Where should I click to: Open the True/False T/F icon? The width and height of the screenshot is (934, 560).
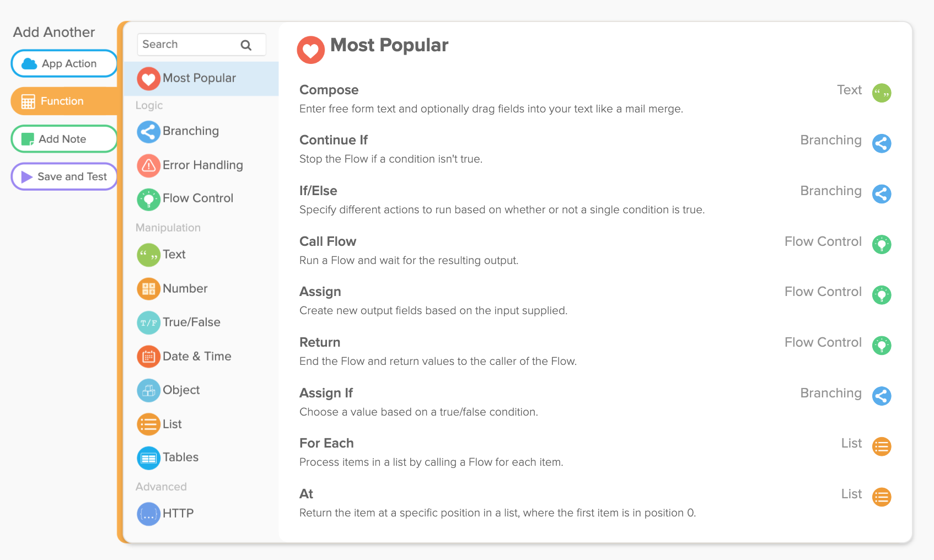pyautogui.click(x=148, y=322)
